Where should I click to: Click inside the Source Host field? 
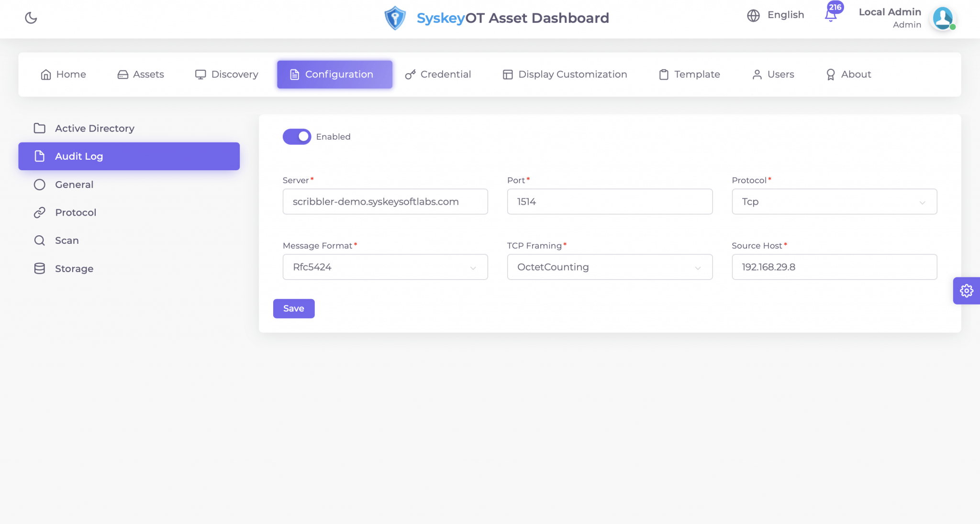pyautogui.click(x=834, y=267)
